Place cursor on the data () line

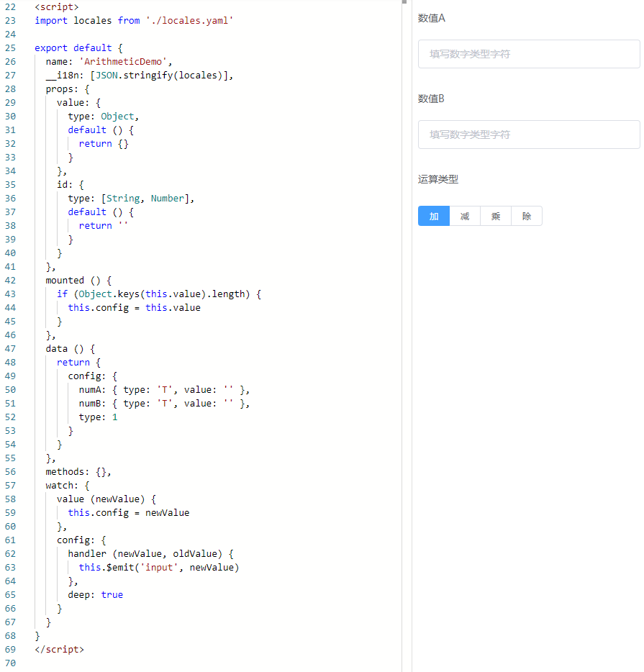click(70, 349)
